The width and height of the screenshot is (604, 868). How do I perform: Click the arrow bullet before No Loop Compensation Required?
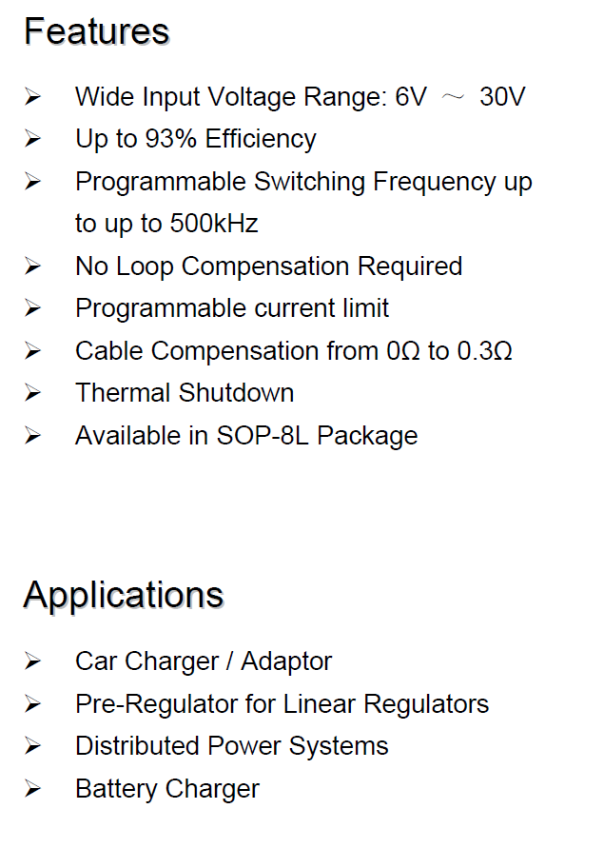tap(33, 266)
